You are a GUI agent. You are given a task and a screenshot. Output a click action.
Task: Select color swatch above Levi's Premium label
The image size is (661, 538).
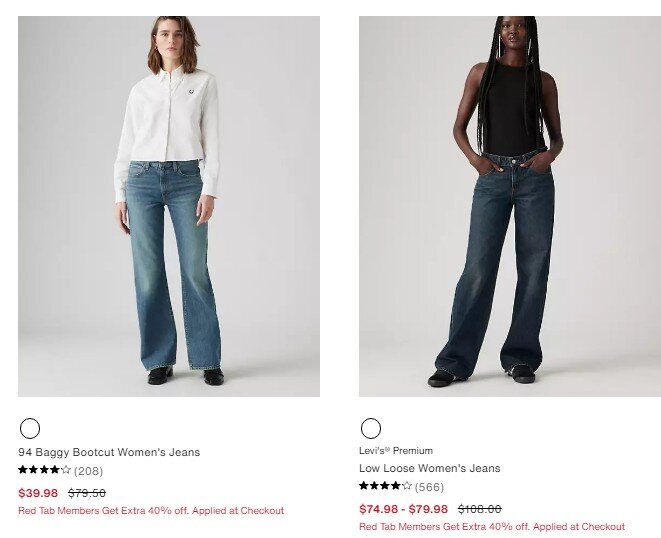371,428
